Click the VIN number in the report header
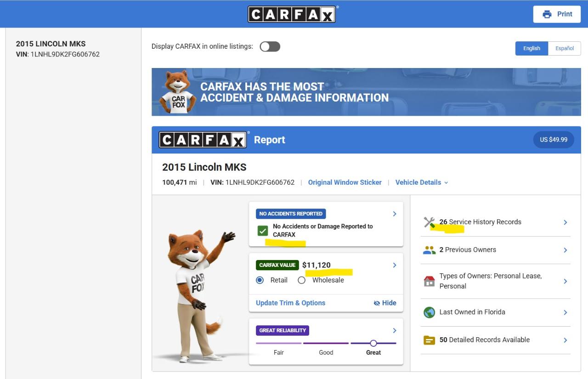The width and height of the screenshot is (588, 379). [x=253, y=182]
